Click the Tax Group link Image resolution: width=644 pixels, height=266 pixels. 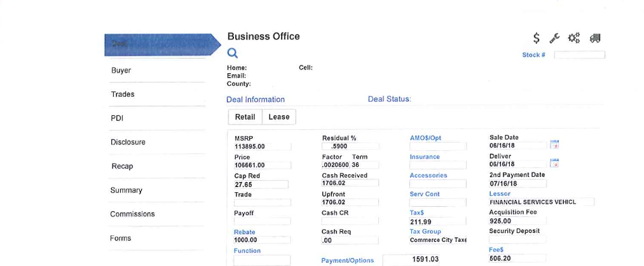(x=425, y=232)
